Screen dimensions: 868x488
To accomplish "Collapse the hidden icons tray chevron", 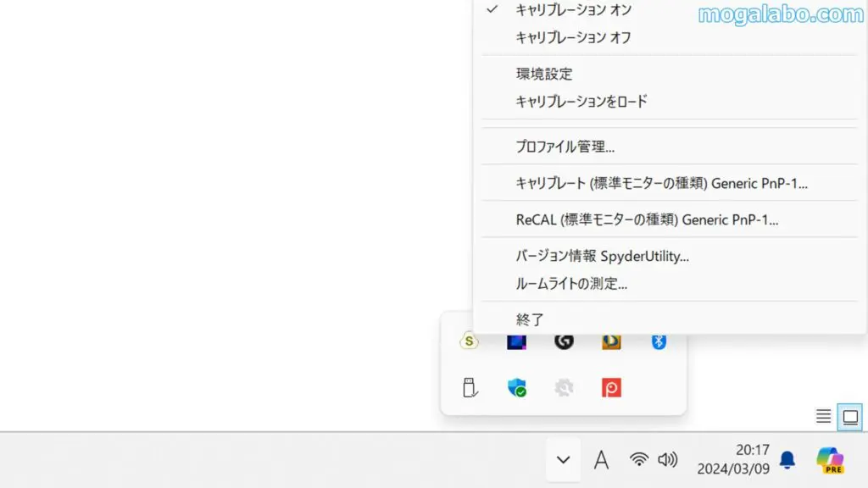I will tap(563, 460).
